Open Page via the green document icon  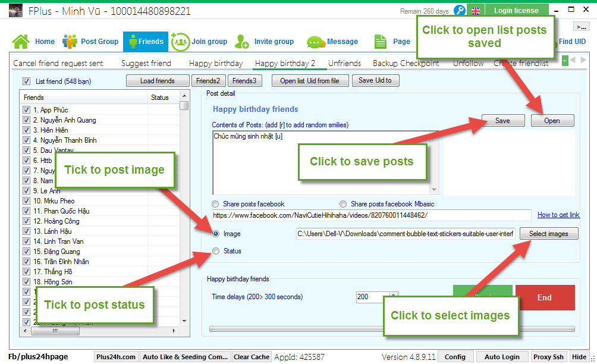click(381, 42)
